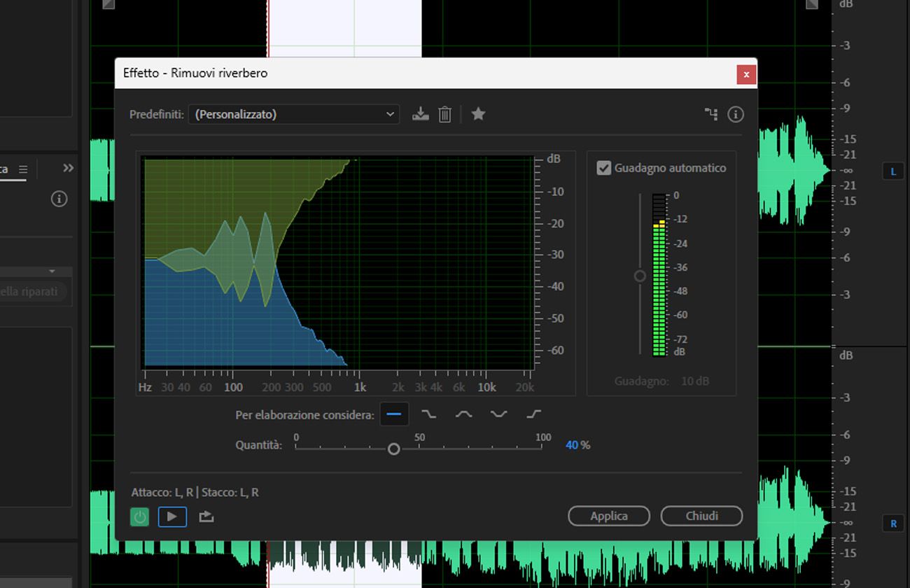Click the Chiudi button
This screenshot has height=588, width=910.
[x=701, y=516]
